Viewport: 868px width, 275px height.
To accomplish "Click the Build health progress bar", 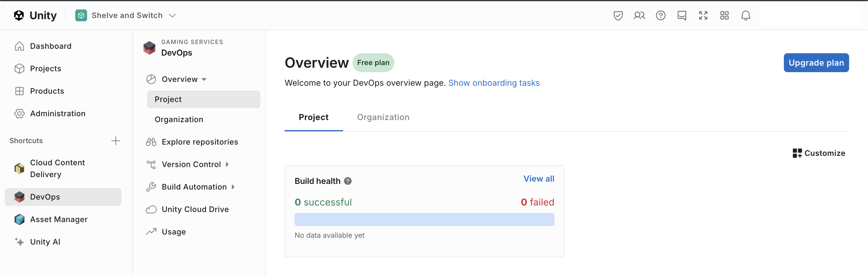I will click(x=424, y=219).
